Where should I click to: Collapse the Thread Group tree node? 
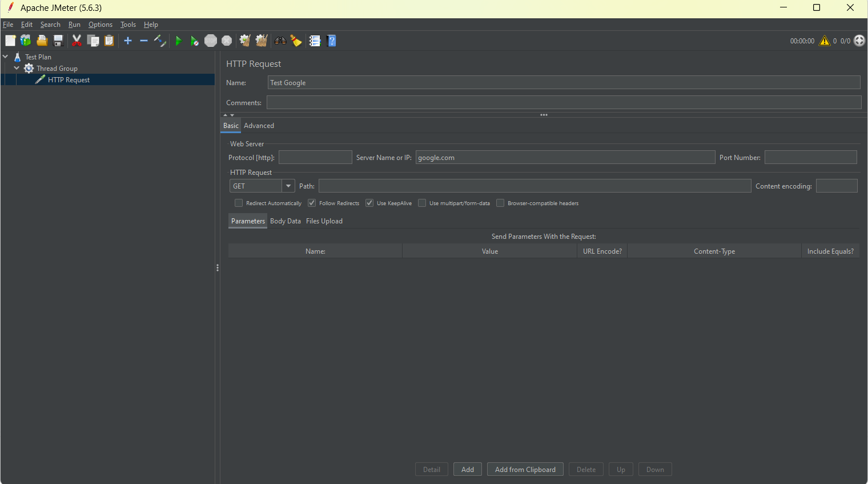click(17, 68)
